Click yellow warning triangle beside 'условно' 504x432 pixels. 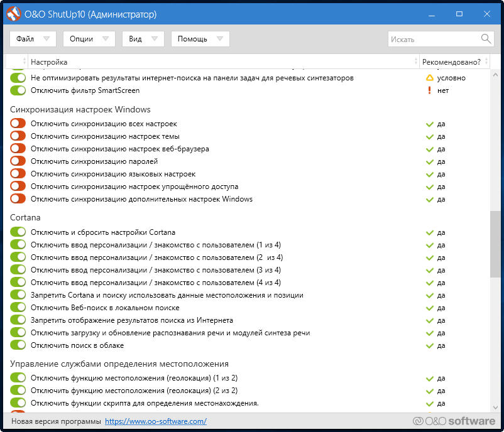pos(429,78)
